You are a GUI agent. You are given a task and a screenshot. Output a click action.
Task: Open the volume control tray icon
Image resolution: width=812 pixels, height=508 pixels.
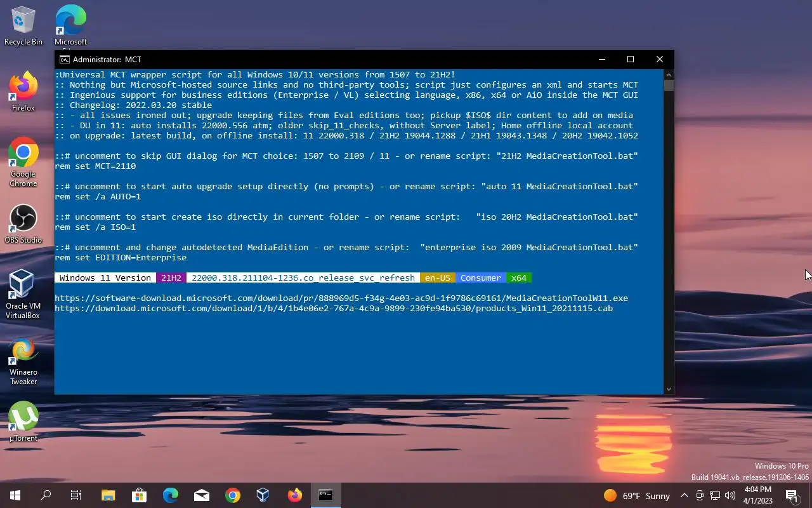tap(730, 495)
